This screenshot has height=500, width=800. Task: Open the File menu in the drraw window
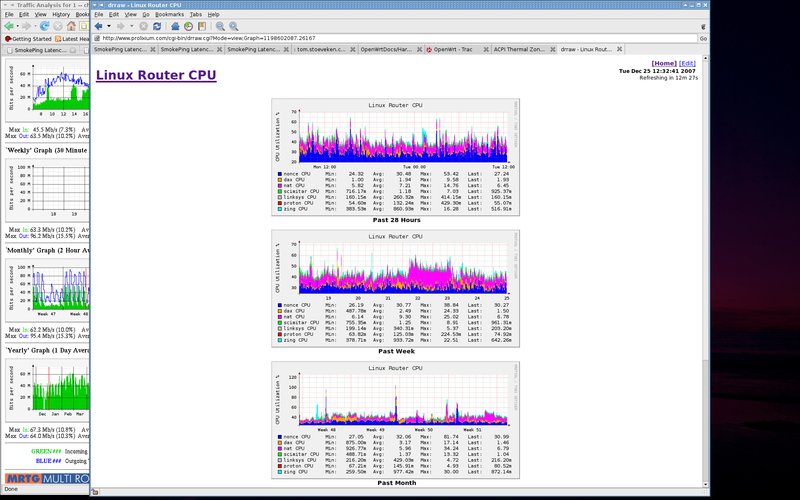pyautogui.click(x=98, y=14)
